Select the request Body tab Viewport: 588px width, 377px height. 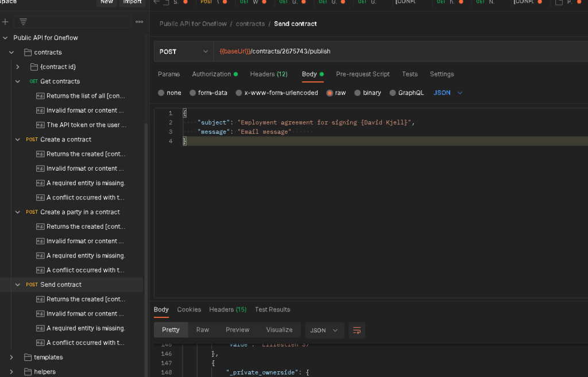(x=313, y=74)
